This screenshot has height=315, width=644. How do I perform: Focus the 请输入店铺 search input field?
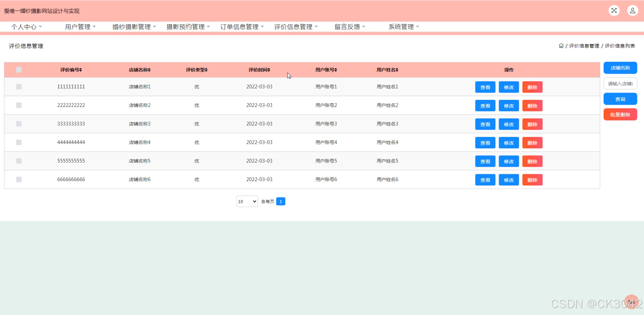[x=620, y=83]
